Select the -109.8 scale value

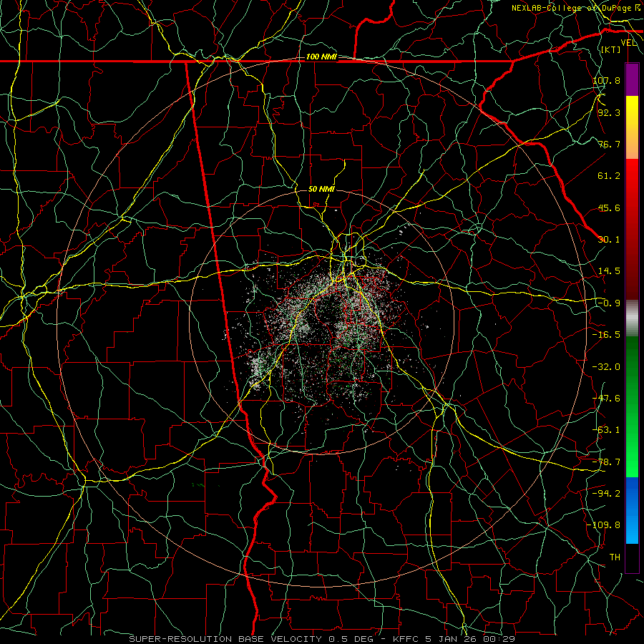coord(604,525)
